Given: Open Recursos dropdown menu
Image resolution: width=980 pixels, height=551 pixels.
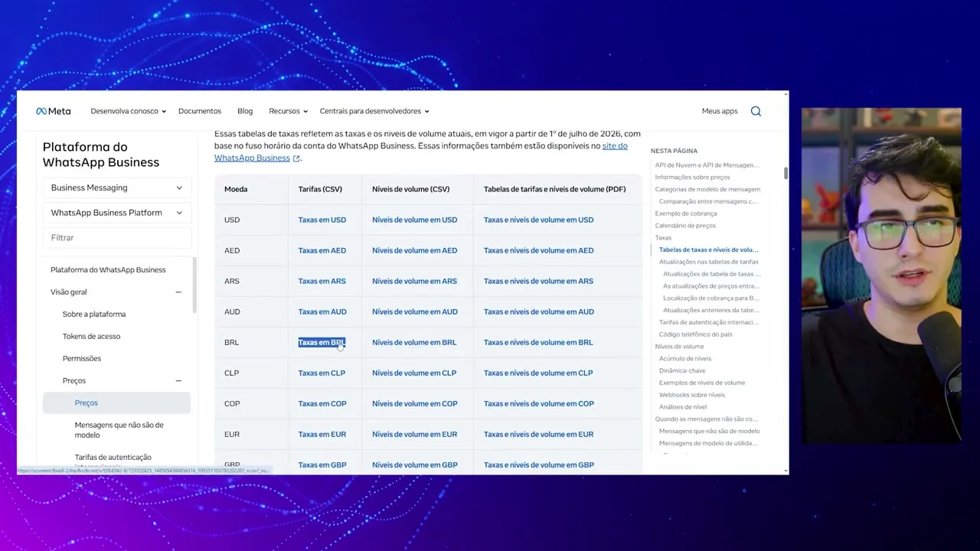Looking at the screenshot, I should click(x=288, y=111).
